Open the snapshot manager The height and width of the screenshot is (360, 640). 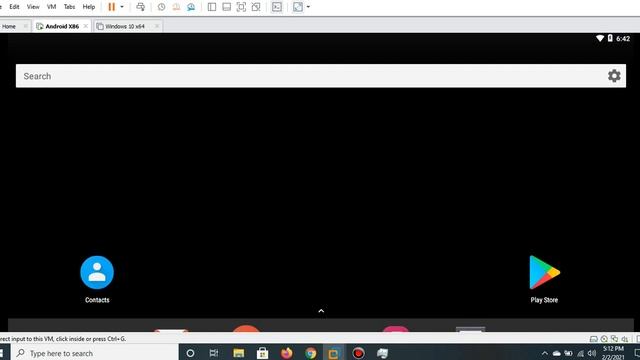coord(191,7)
